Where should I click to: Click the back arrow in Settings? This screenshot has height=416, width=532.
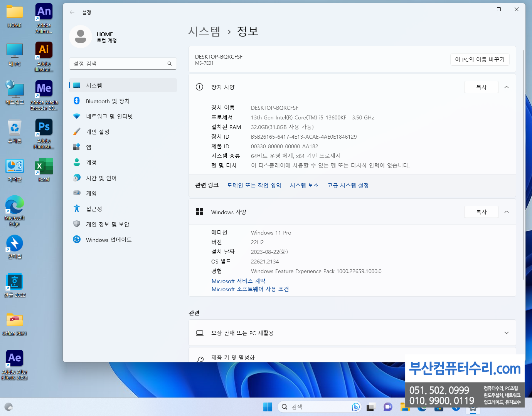pyautogui.click(x=72, y=12)
